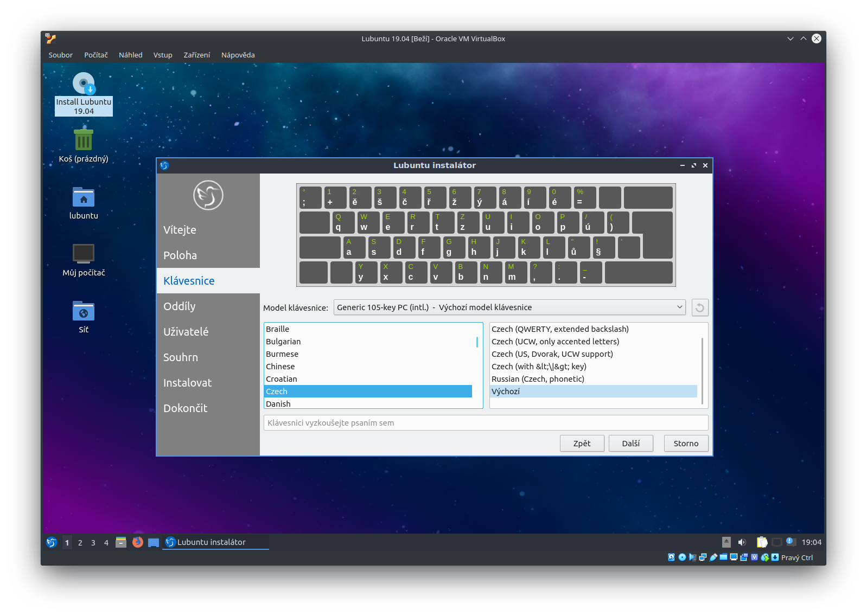The height and width of the screenshot is (616, 867).
Task: Choose Czech (US, Dvorak, UCW support) variant
Action: click(594, 354)
